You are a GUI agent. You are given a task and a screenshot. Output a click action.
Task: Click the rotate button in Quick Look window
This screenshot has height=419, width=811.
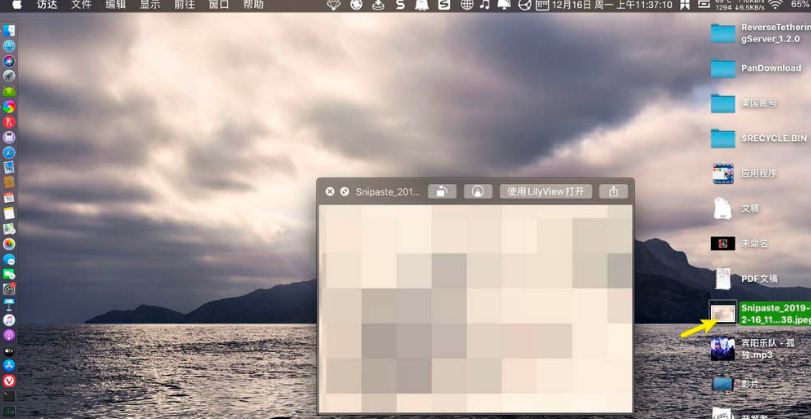(x=442, y=191)
